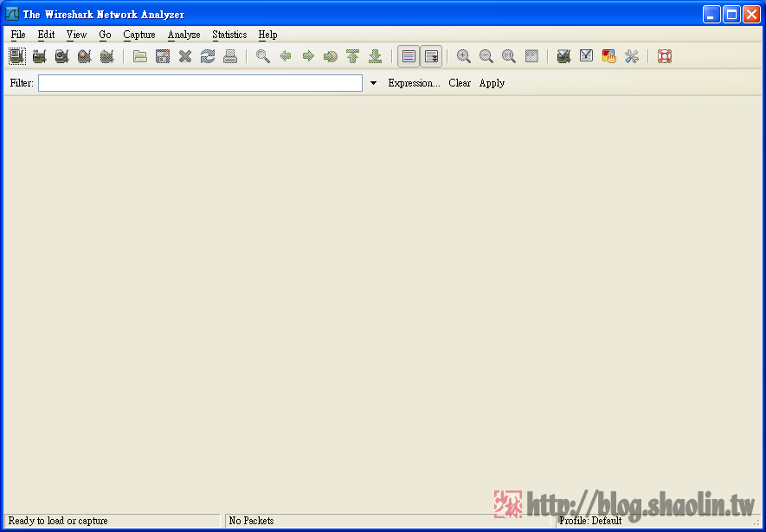Image resolution: width=766 pixels, height=532 pixels.
Task: Find a packet magnifier icon
Action: 263,56
